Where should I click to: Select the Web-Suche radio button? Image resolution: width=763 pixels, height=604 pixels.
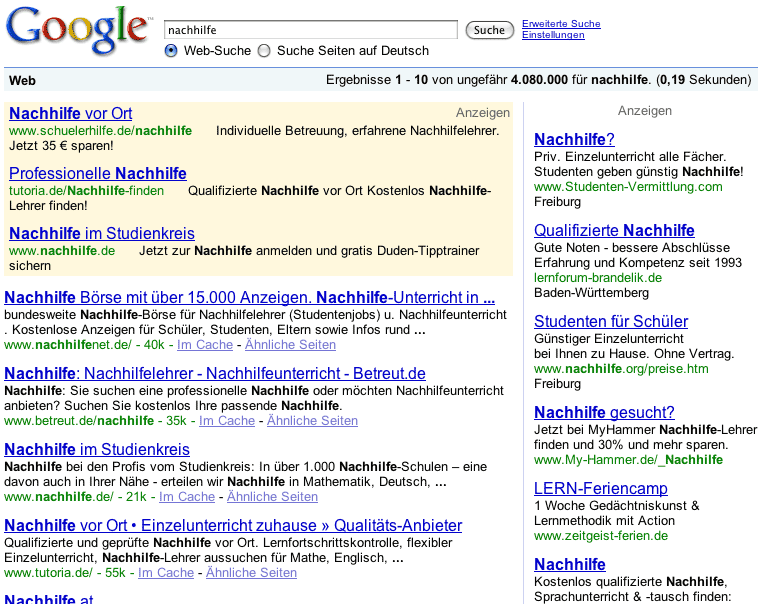pyautogui.click(x=171, y=51)
